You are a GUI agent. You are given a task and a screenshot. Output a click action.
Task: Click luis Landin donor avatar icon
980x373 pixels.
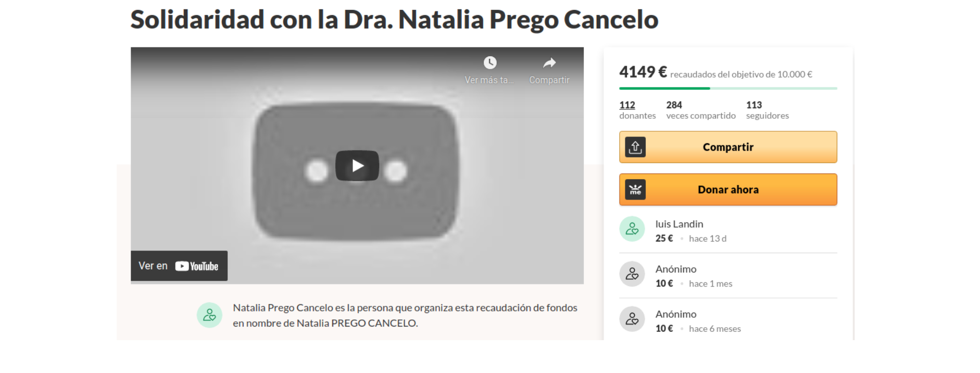(x=632, y=229)
